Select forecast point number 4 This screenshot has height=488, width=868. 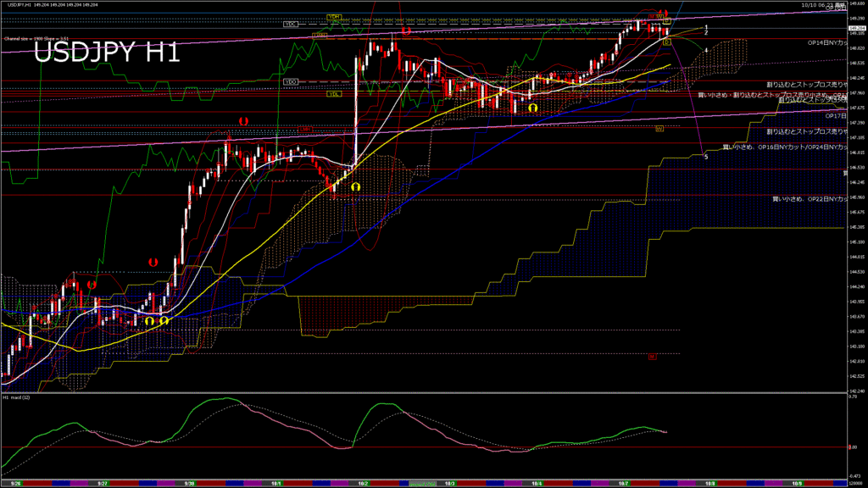click(706, 50)
